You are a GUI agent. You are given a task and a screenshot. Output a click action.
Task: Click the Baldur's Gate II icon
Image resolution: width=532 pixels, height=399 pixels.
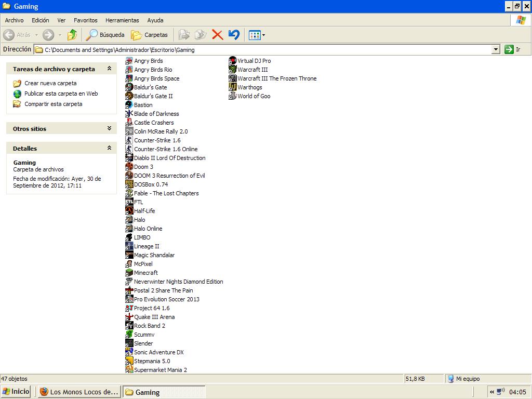point(129,96)
